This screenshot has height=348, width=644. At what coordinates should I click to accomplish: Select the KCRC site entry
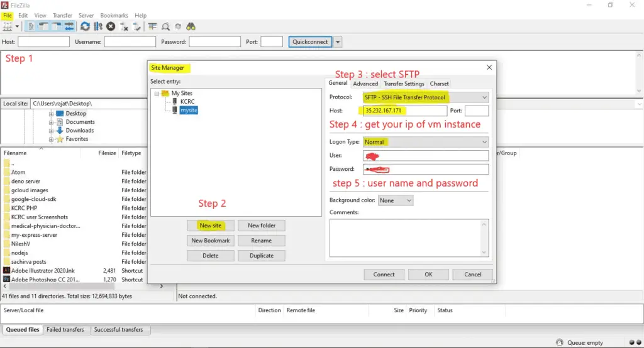187,101
